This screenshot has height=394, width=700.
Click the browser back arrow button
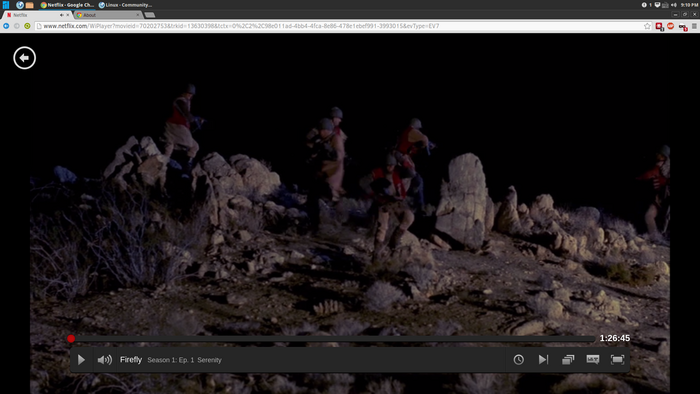(x=6, y=26)
